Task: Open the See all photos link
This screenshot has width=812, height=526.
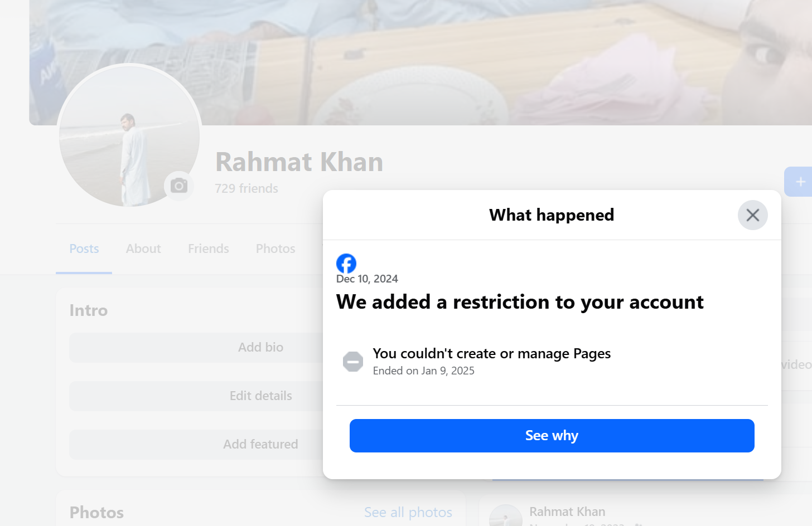Action: (408, 512)
